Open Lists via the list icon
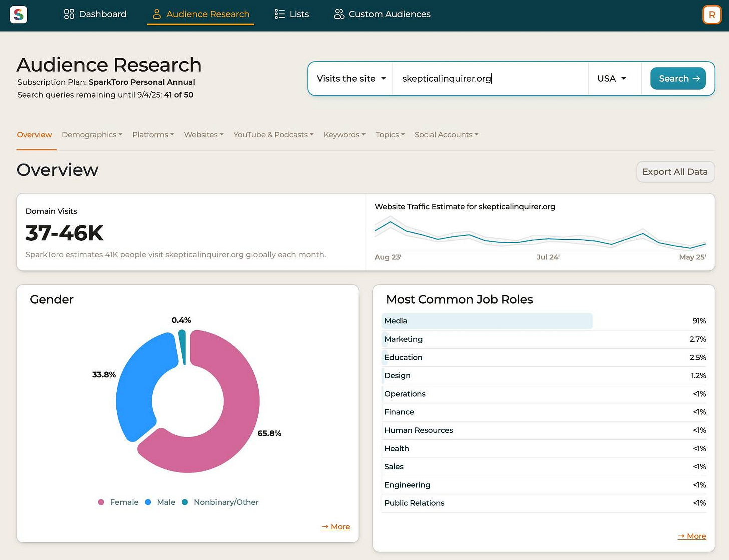 280,14
